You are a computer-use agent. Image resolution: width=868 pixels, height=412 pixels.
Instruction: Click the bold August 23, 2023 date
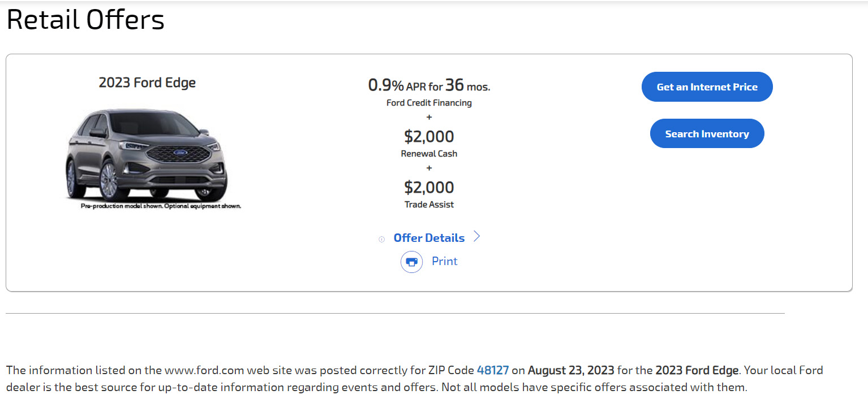pos(571,371)
